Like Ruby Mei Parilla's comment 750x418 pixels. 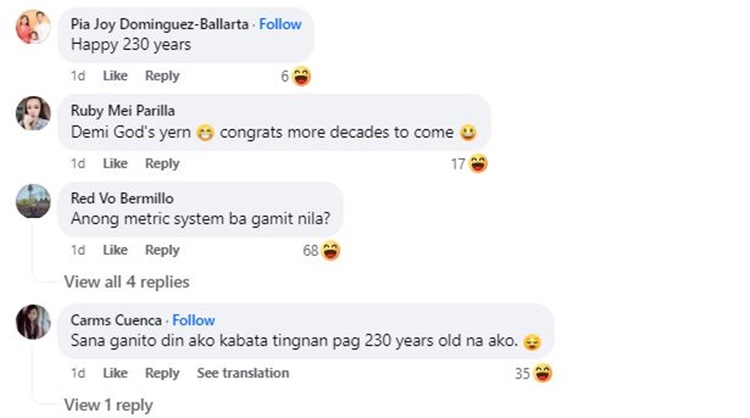[115, 163]
